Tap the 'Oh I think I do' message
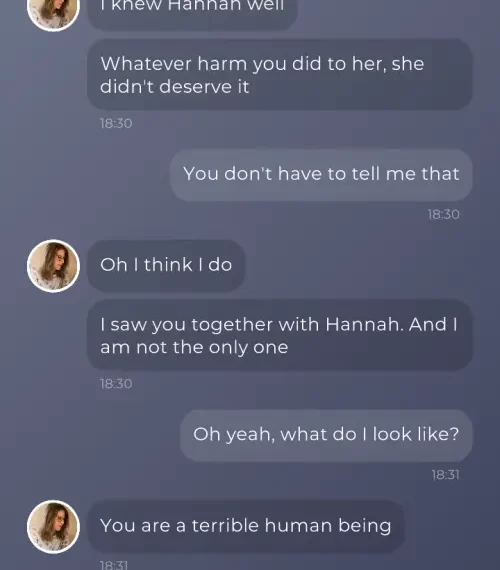The width and height of the screenshot is (500, 570). tap(166, 266)
